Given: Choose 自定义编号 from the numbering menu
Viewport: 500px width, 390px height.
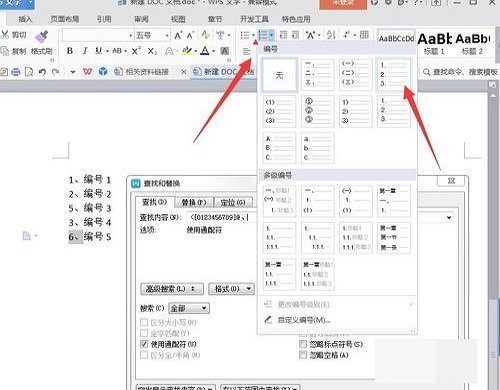Looking at the screenshot, I should point(304,320).
